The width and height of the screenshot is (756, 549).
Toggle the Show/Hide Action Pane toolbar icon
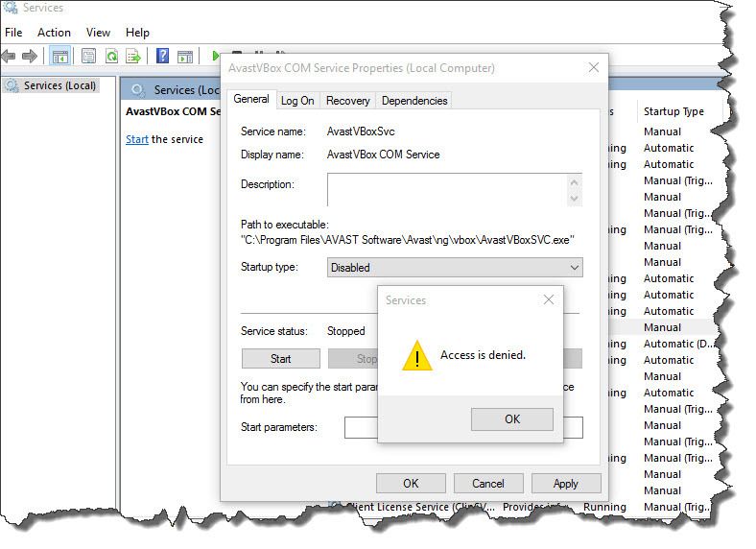(x=185, y=56)
